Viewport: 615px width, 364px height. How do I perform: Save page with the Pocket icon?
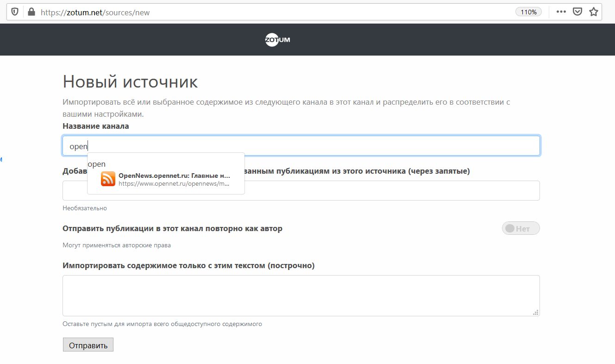point(577,12)
